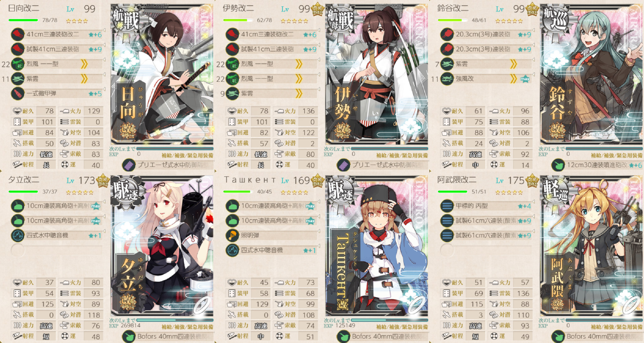644x343 pixels.
Task: Click Suzuya's green HP bar
Action: point(452,20)
